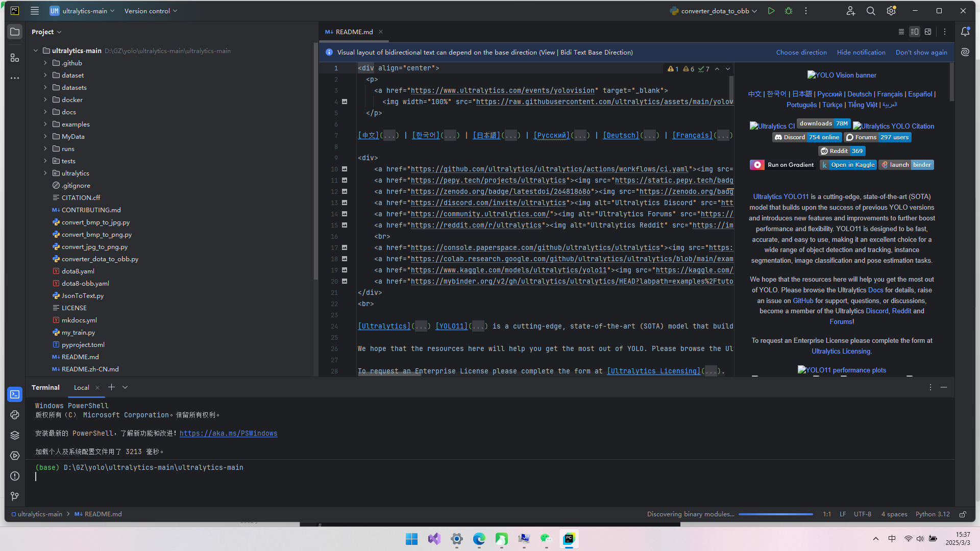Click the Choose direction link
The height and width of the screenshot is (551, 980).
point(801,52)
